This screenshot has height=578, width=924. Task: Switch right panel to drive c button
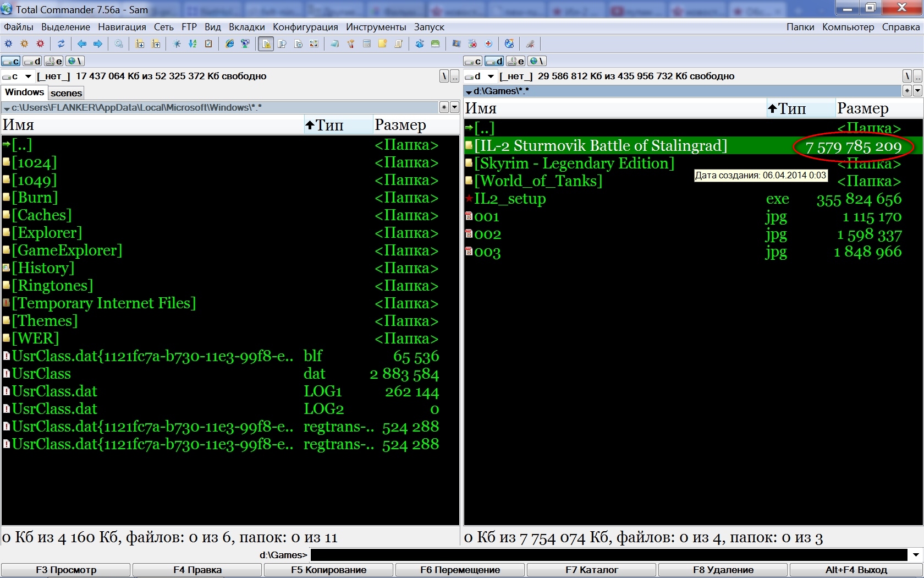[473, 61]
